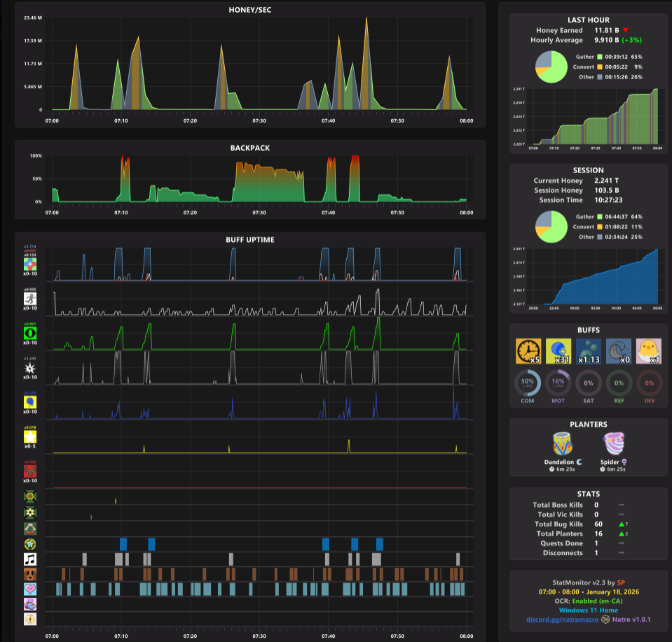Image resolution: width=672 pixels, height=642 pixels.
Task: Click the yellow star buff icon
Action: point(30,437)
